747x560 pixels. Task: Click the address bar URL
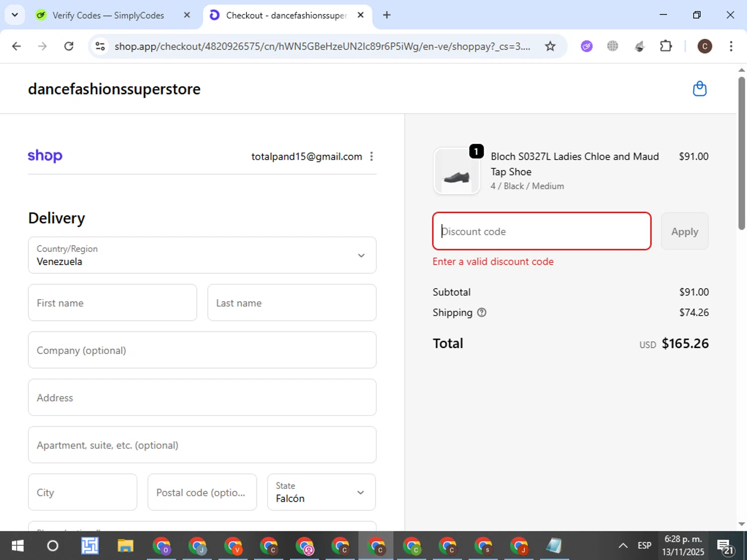[322, 46]
